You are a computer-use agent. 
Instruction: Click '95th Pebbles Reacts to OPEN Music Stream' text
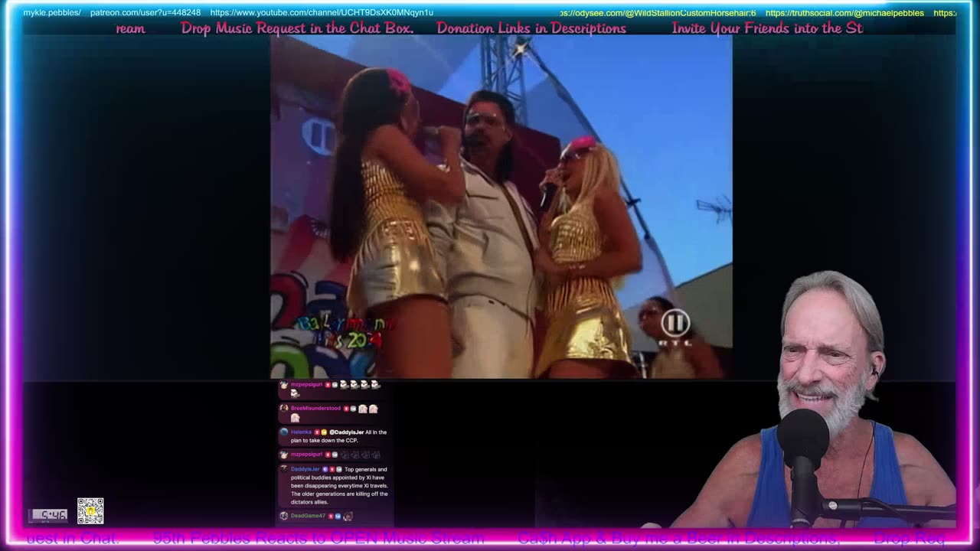pyautogui.click(x=318, y=538)
